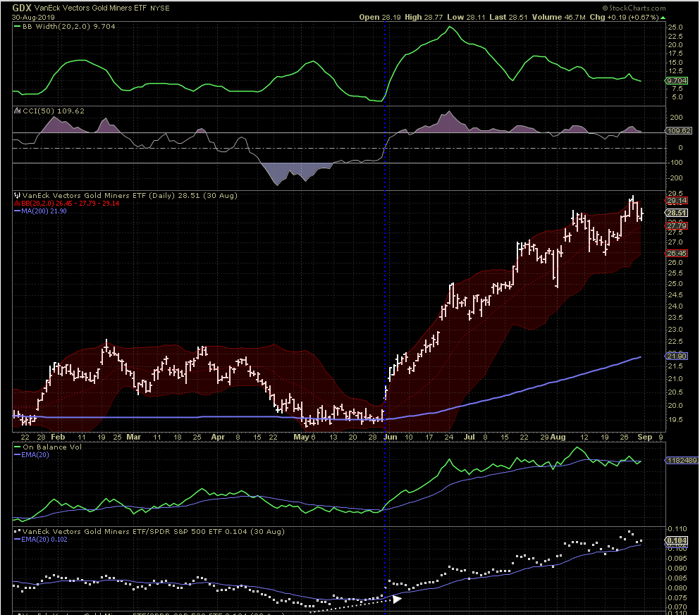The image size is (700, 615).
Task: Click the 'MA(200) 21.90' legend text
Action: (x=44, y=211)
